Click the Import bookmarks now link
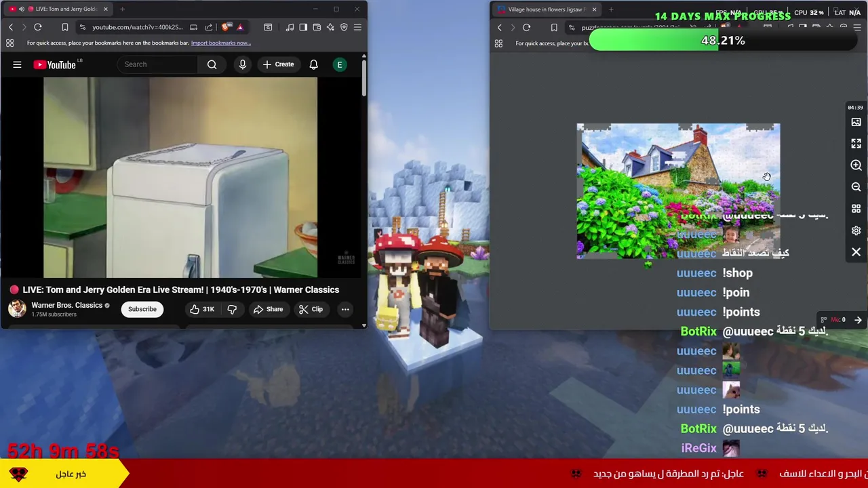 pos(220,43)
